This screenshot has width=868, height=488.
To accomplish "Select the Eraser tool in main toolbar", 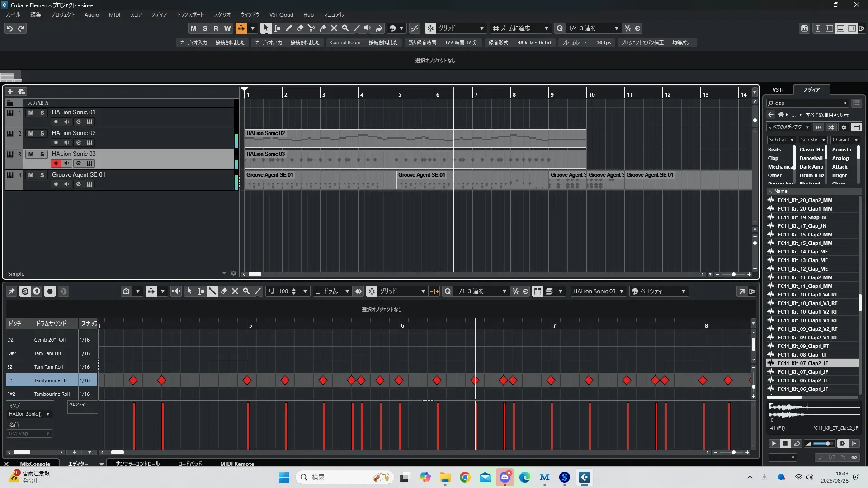I will coord(300,28).
